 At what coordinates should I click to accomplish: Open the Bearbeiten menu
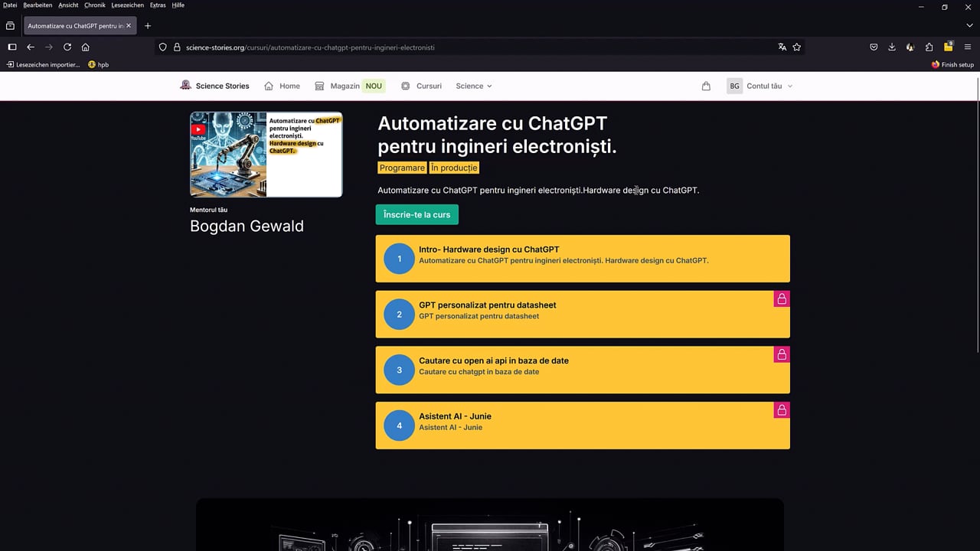click(38, 5)
